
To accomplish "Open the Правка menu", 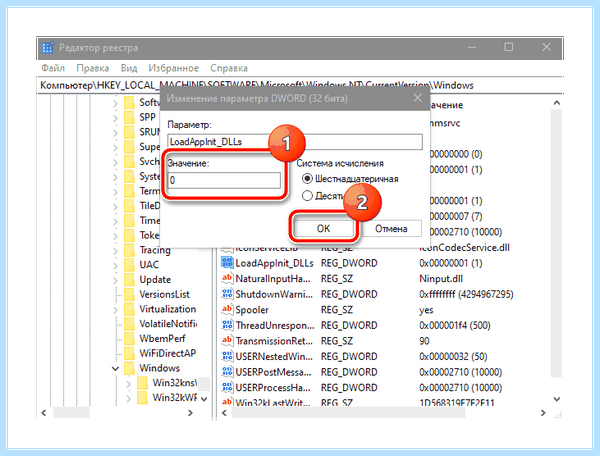I will coord(93,68).
